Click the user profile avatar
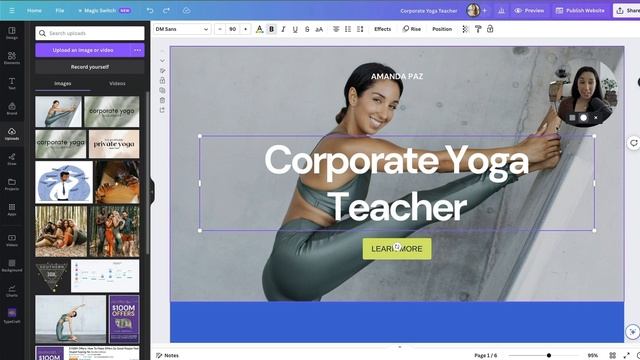Image resolution: width=640 pixels, height=360 pixels. tap(473, 11)
